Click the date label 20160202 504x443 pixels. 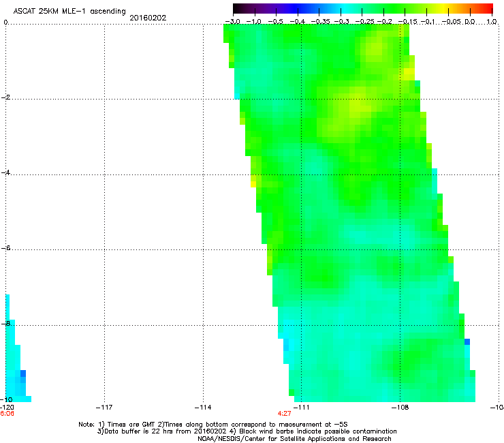pos(148,18)
